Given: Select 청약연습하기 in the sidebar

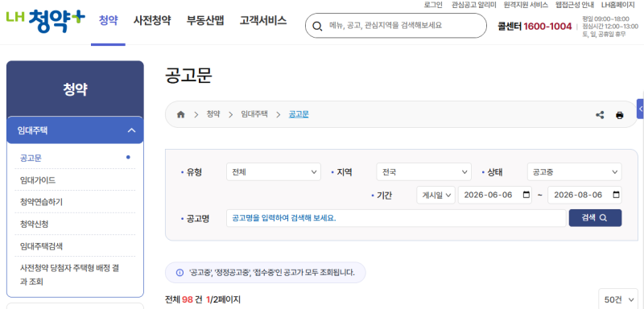Looking at the screenshot, I should [41, 202].
